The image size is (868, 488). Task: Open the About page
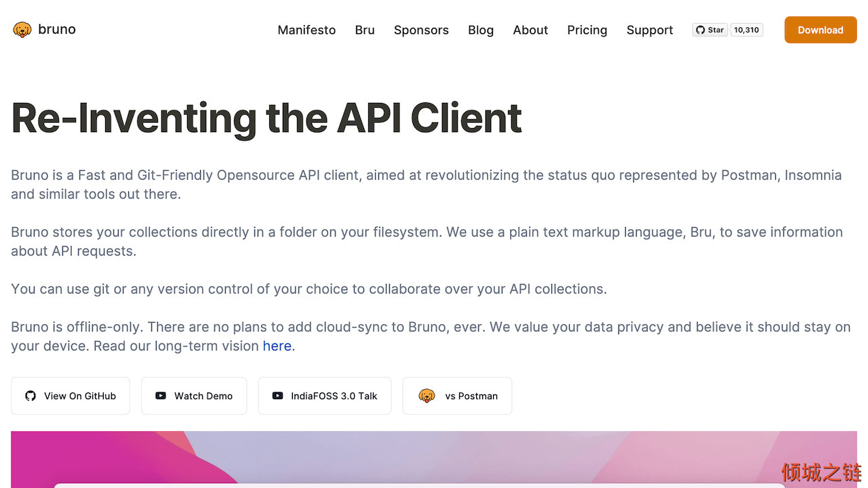(530, 30)
